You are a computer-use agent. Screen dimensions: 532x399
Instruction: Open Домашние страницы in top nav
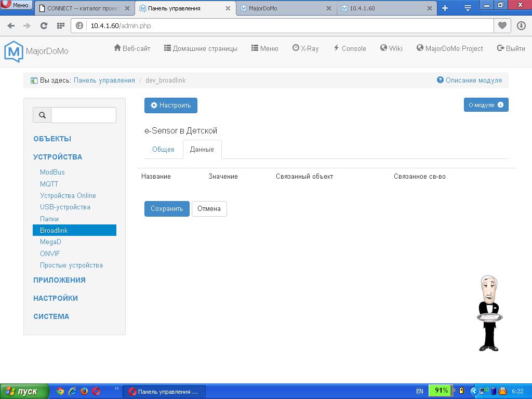[x=201, y=48]
